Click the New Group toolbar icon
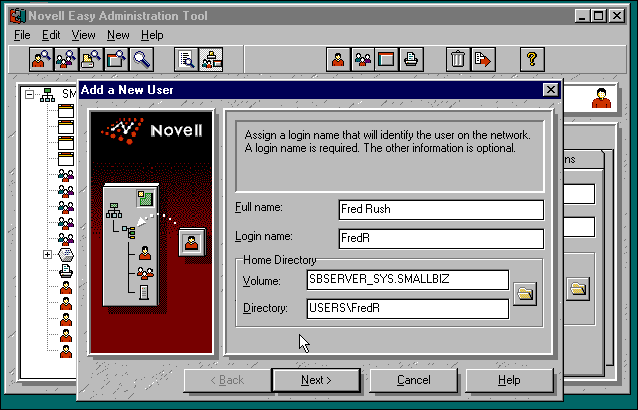The image size is (638, 410). coord(363,59)
